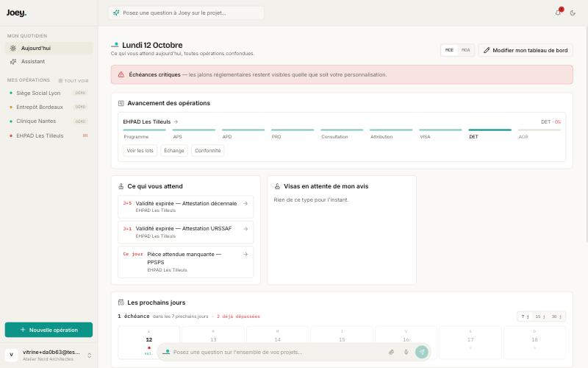Select day 18 in calendar strip
Viewport: 588px width, 368px height.
click(535, 342)
